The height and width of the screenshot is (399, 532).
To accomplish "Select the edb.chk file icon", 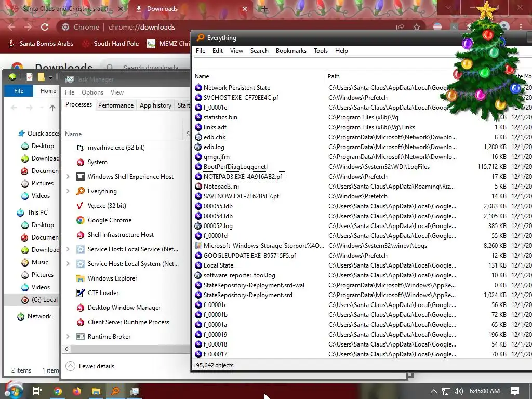I will (x=198, y=137).
